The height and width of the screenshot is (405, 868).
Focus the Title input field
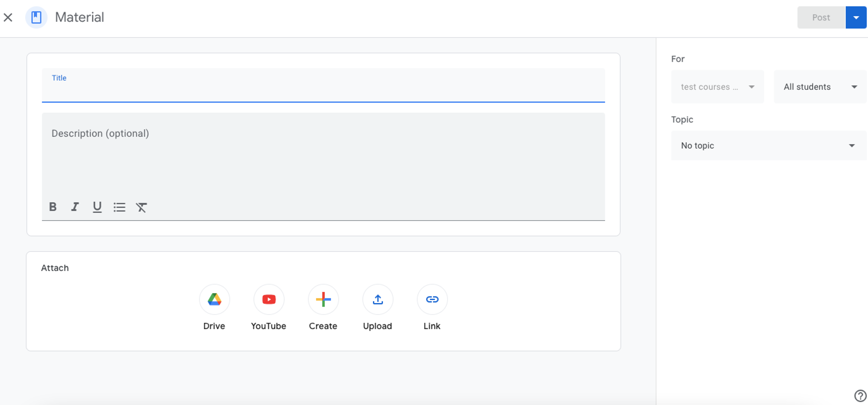click(323, 86)
